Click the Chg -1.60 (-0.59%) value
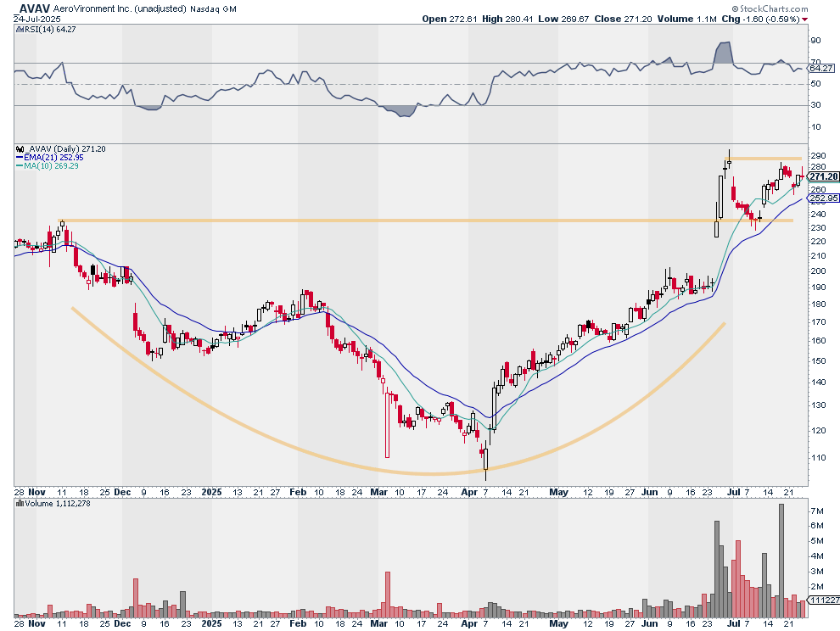The width and height of the screenshot is (840, 631). click(760, 19)
